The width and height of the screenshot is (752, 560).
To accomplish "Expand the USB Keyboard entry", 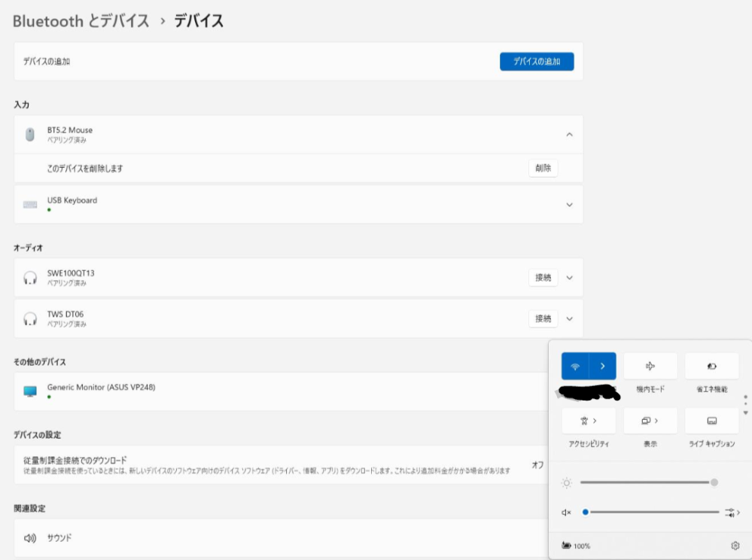I will (x=569, y=205).
